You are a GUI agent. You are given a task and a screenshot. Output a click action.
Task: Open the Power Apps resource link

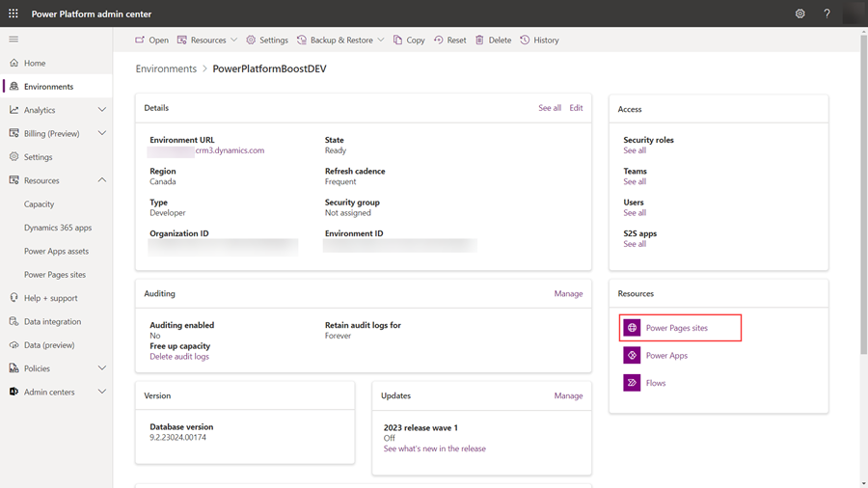666,355
